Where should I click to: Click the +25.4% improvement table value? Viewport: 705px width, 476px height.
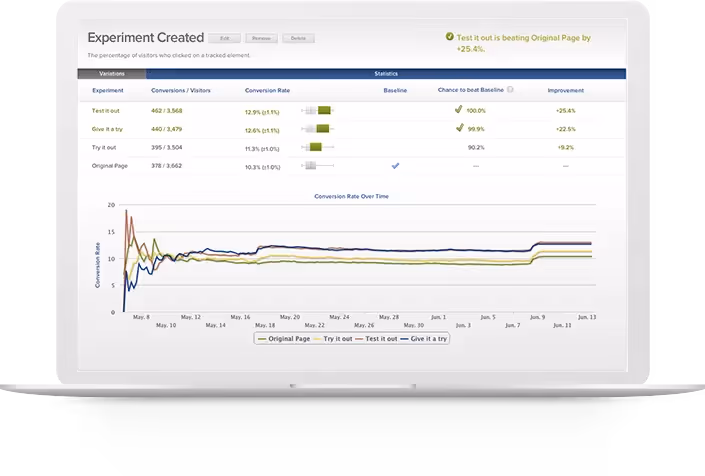tap(565, 111)
